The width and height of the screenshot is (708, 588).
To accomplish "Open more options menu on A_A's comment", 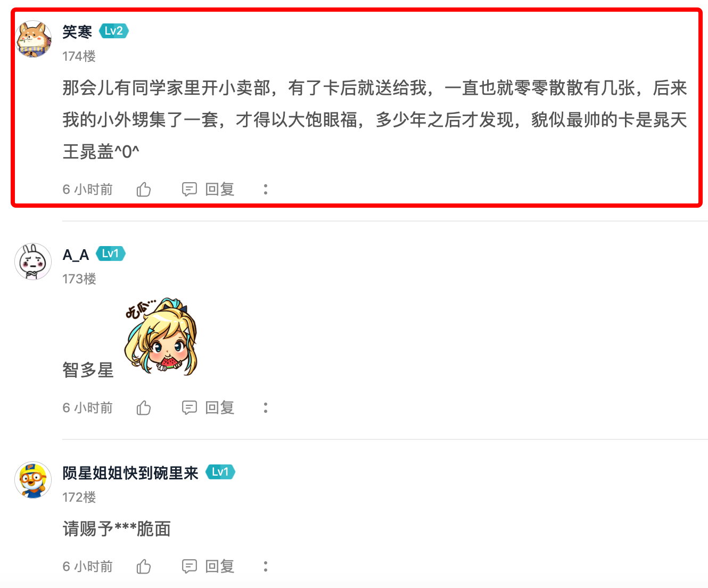I will (266, 407).
